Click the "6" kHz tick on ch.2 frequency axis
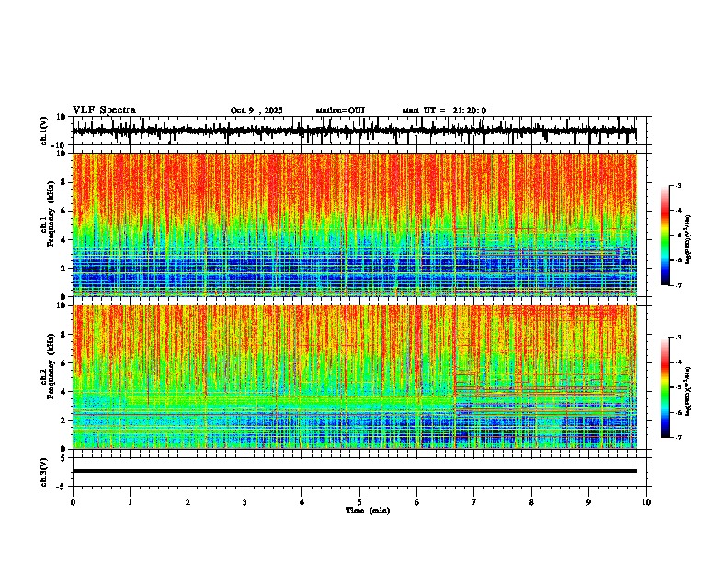The image size is (728, 563). click(x=63, y=363)
